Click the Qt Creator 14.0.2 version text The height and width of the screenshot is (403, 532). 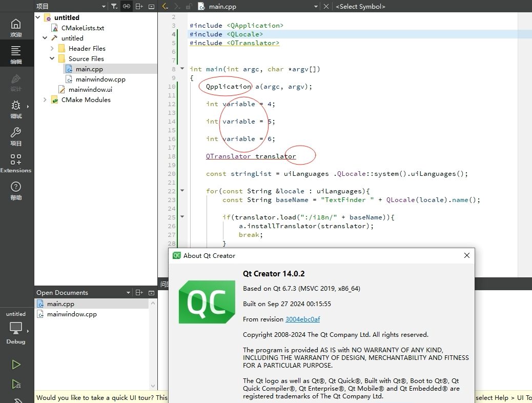click(274, 274)
